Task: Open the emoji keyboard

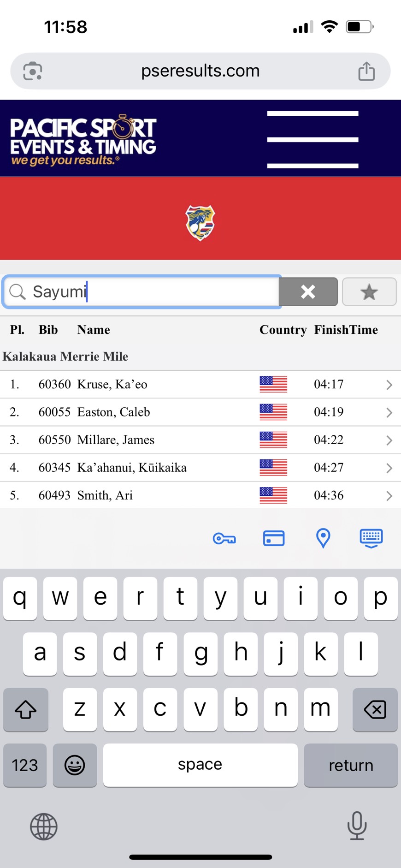Action: pyautogui.click(x=75, y=765)
